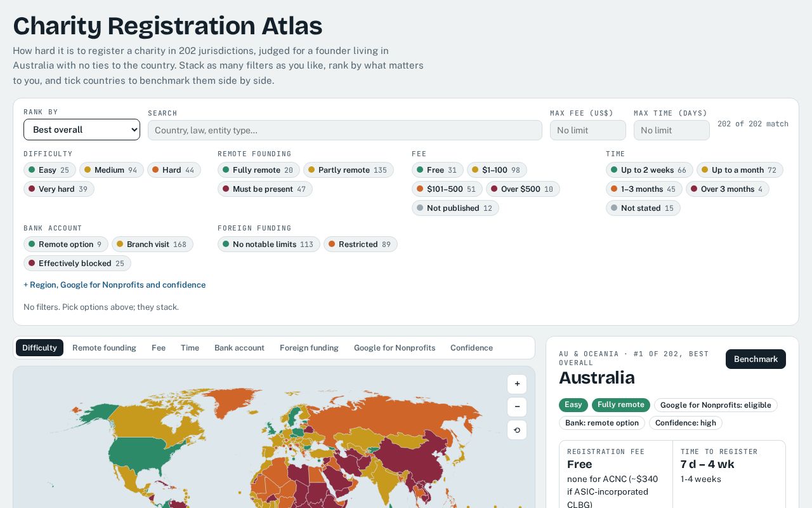
Task: Click the Max fee input field
Action: [588, 130]
